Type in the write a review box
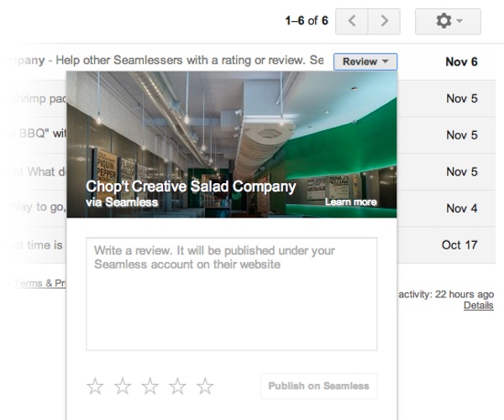 pos(231,294)
